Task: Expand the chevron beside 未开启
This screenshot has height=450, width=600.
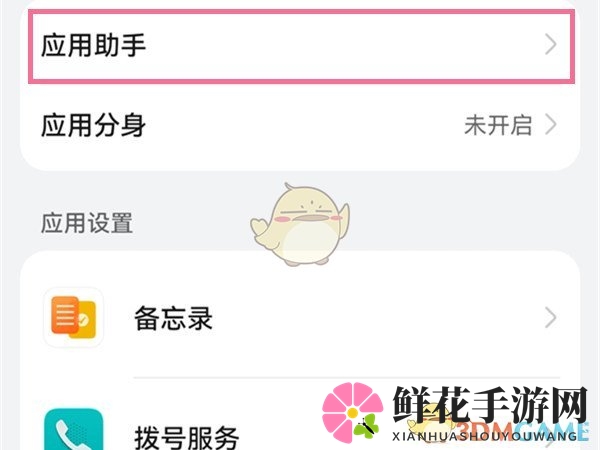Action: (551, 125)
